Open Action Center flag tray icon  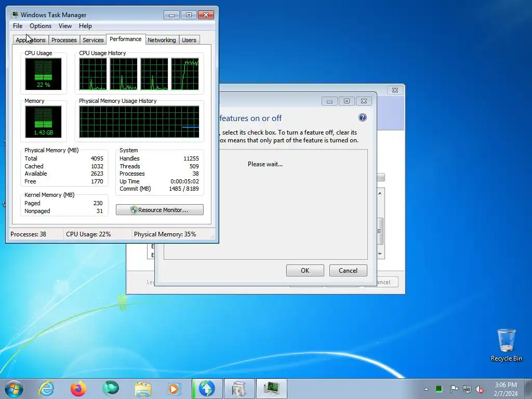pos(454,389)
